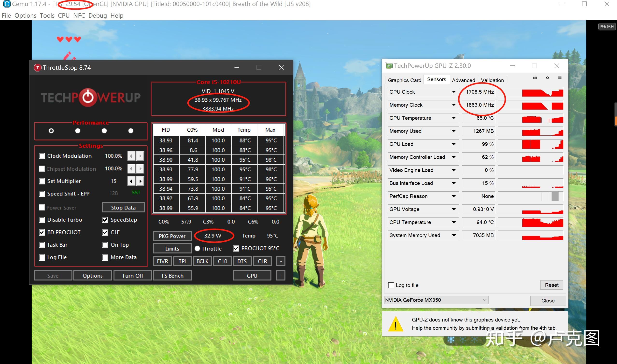This screenshot has width=617, height=364.
Task: Click the minus button next to GPU
Action: (x=281, y=275)
